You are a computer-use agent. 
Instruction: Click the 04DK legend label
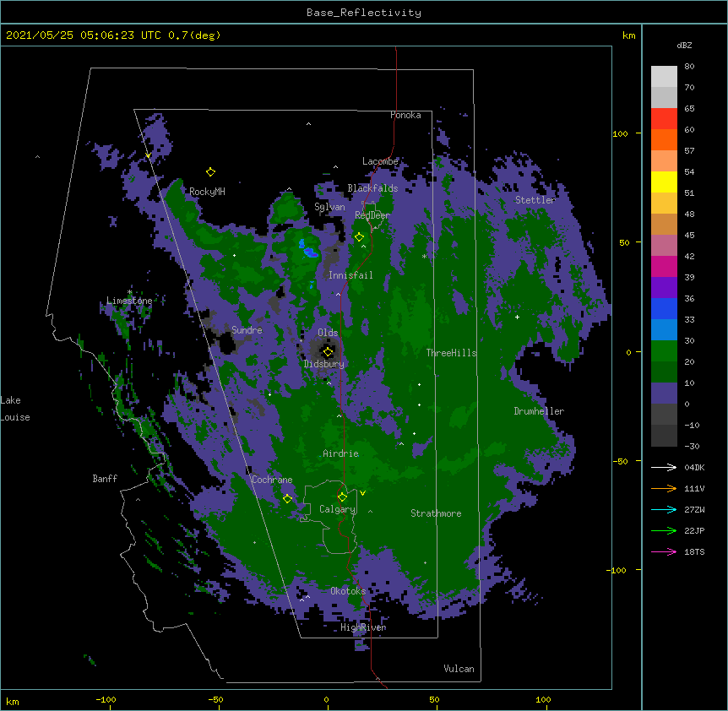(x=694, y=467)
